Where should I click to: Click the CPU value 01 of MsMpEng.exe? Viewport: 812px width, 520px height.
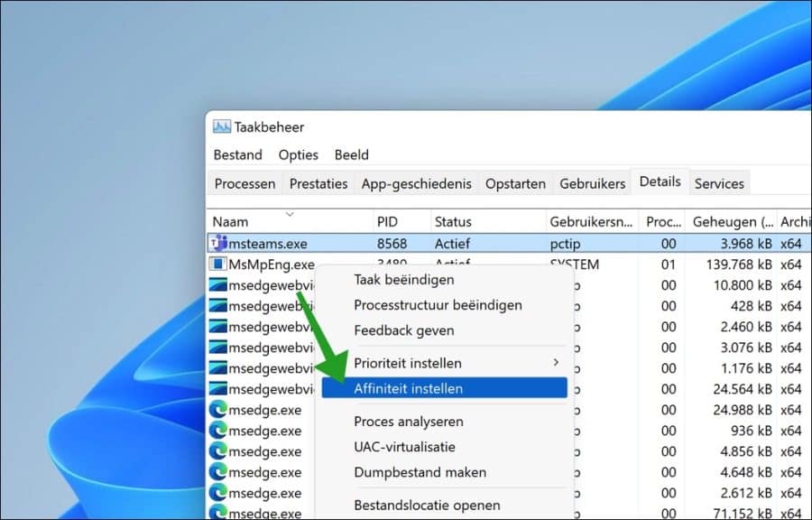point(669,265)
